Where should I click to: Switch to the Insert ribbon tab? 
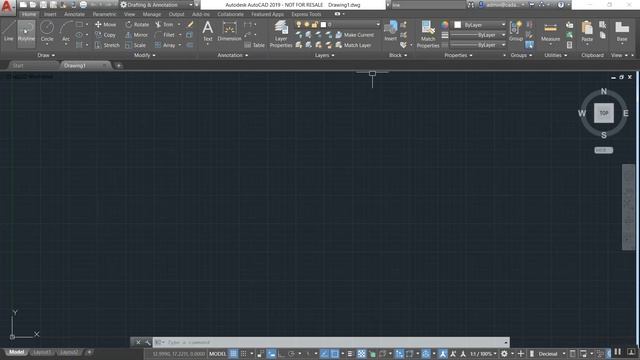50,14
